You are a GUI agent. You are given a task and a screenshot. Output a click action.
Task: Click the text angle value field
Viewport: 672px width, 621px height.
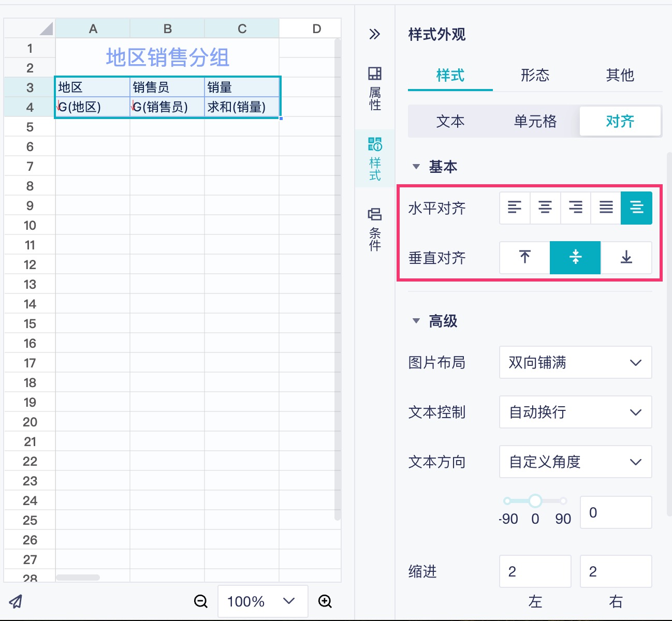click(x=616, y=512)
